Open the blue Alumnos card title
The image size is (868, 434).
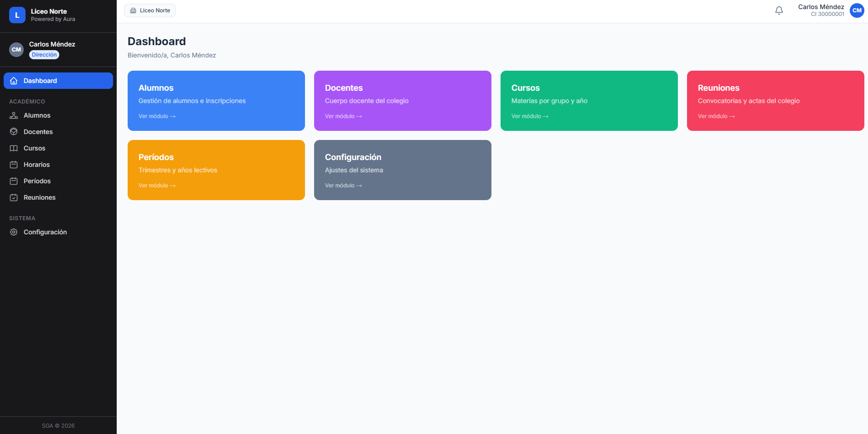156,88
